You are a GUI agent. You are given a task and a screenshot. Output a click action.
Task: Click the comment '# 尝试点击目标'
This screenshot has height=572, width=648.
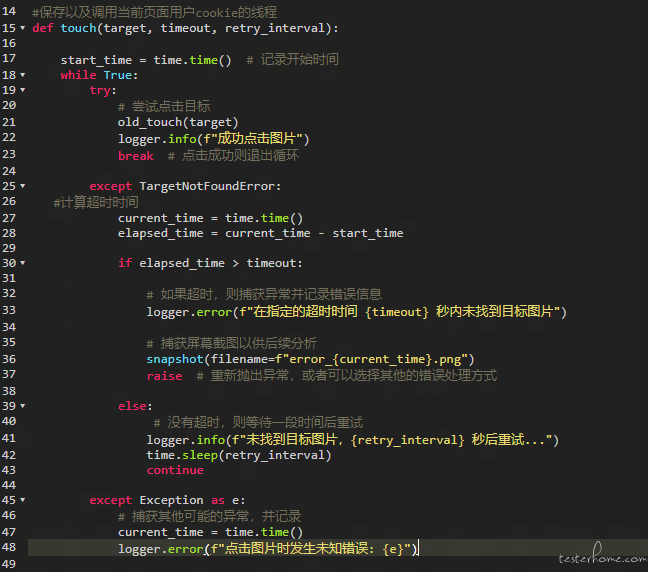tap(164, 106)
